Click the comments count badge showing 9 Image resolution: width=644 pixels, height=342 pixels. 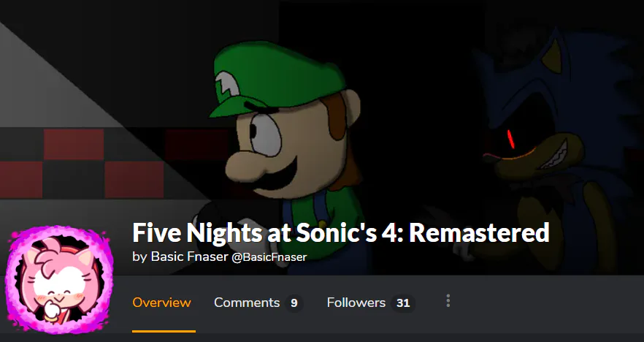click(x=294, y=303)
